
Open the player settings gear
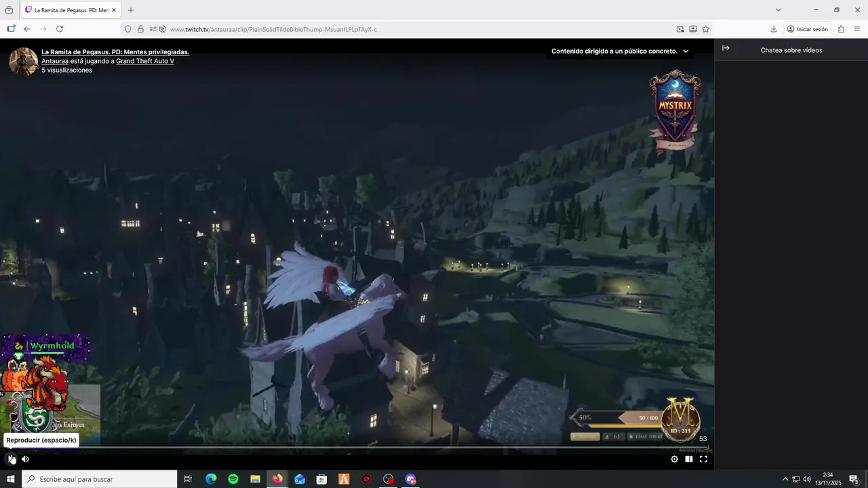[674, 459]
